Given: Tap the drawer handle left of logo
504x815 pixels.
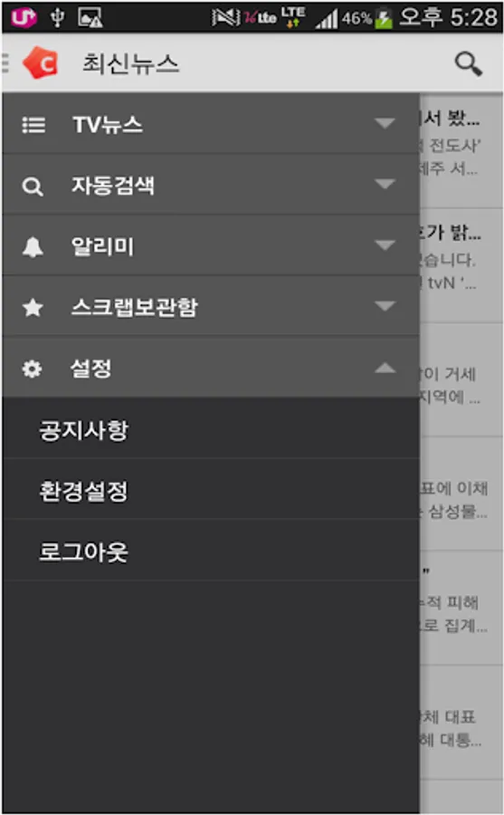Looking at the screenshot, I should click(x=5, y=62).
